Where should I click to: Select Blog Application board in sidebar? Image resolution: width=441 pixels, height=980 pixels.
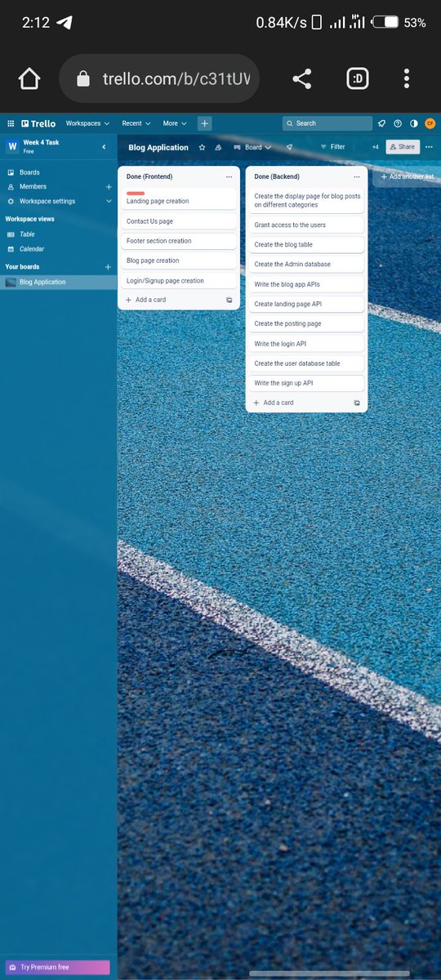(x=59, y=283)
